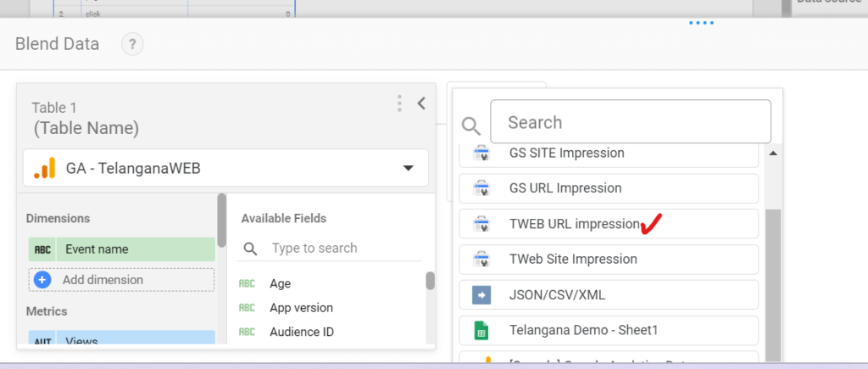Click the ABC icon beside Age
The width and height of the screenshot is (868, 369).
[247, 283]
